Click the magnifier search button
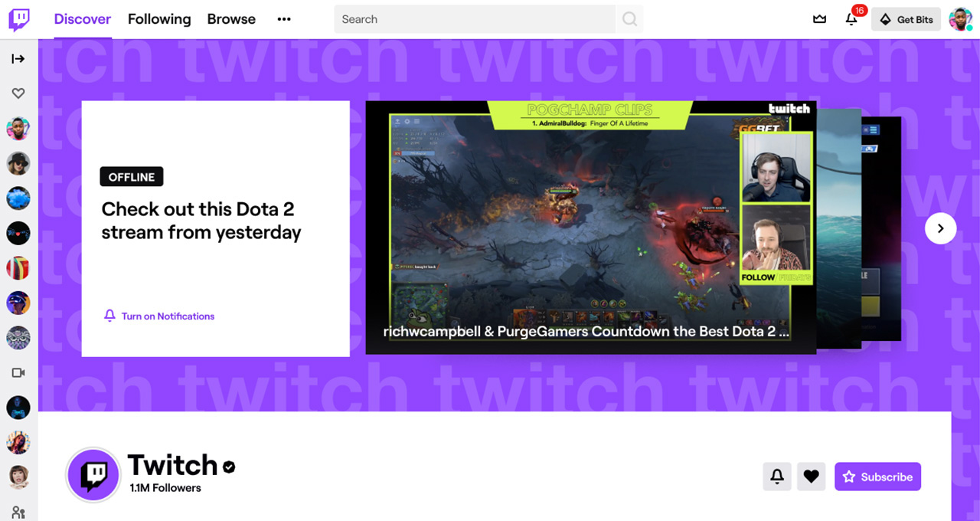The image size is (980, 521). click(x=629, y=19)
